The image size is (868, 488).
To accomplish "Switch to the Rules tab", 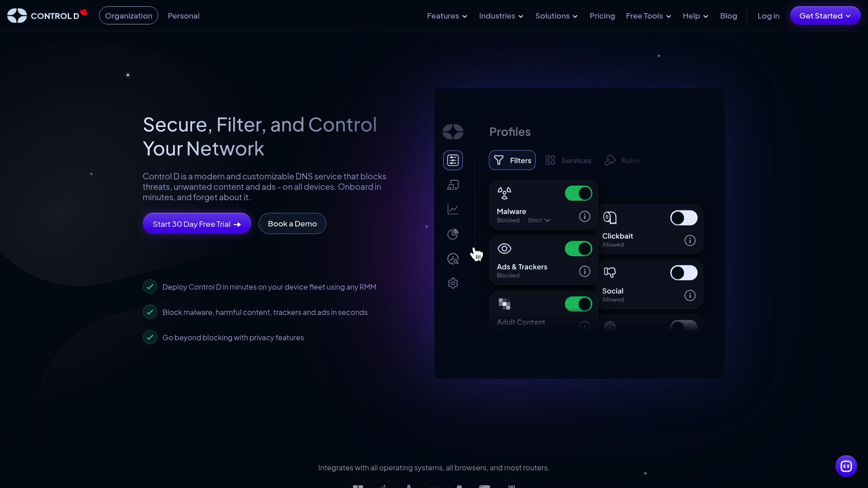I will click(x=623, y=160).
